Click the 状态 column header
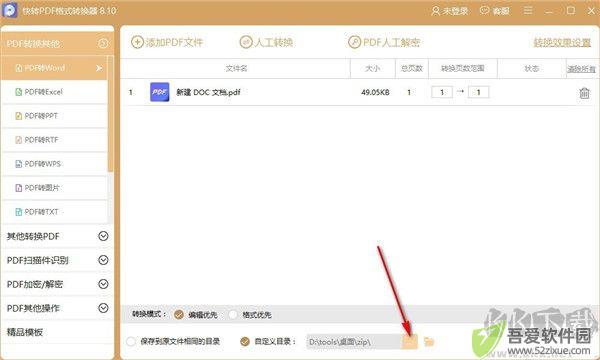Image resolution: width=600 pixels, height=360 pixels. 532,68
